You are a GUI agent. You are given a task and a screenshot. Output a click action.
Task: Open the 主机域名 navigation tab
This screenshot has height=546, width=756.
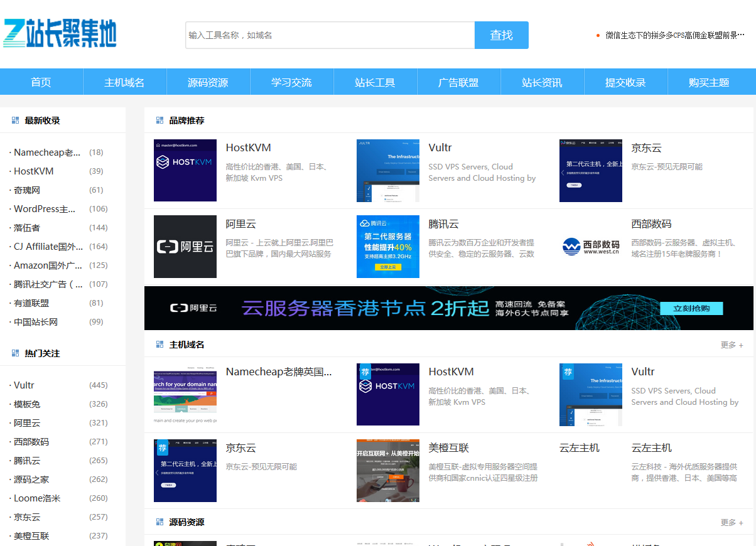coord(125,82)
